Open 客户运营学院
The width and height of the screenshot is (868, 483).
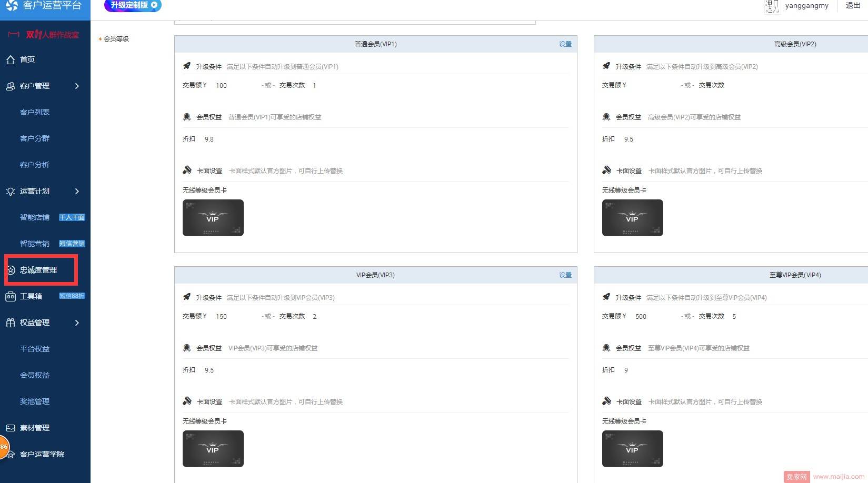pyautogui.click(x=42, y=454)
